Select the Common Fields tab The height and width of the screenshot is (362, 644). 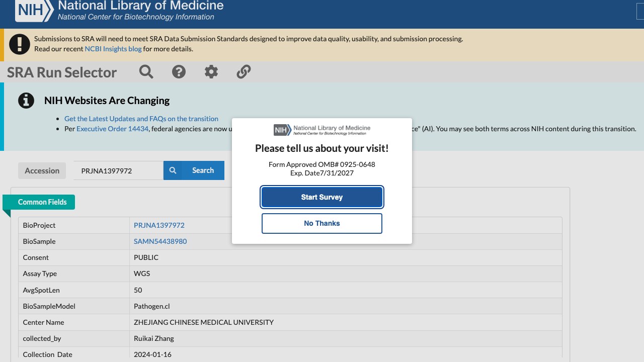pyautogui.click(x=42, y=202)
